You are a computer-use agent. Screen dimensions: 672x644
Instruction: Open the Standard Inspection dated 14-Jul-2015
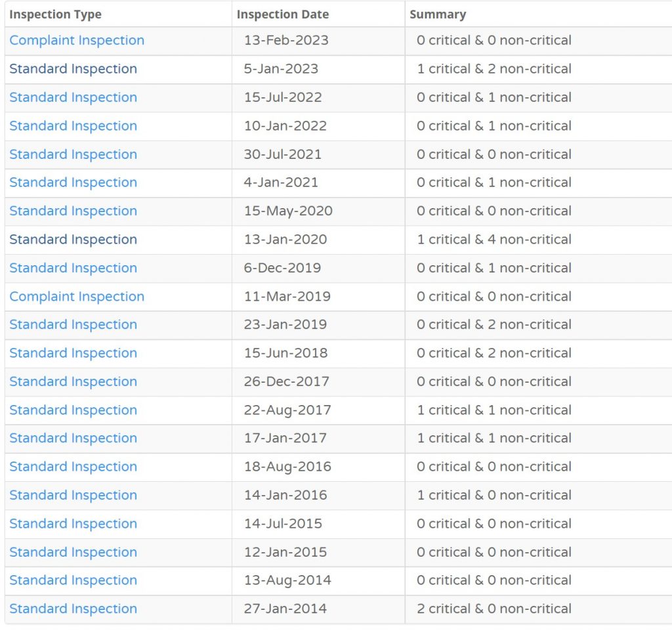pyautogui.click(x=73, y=523)
